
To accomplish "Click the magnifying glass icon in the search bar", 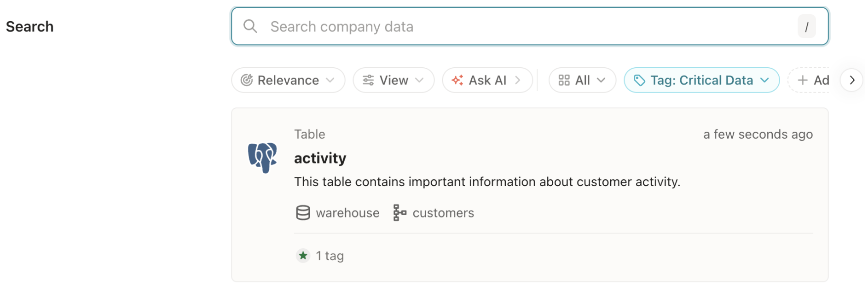I will tap(251, 26).
